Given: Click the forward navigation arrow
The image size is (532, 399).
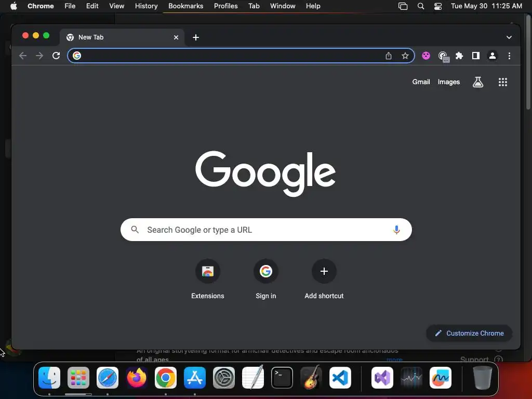Looking at the screenshot, I should click(39, 56).
